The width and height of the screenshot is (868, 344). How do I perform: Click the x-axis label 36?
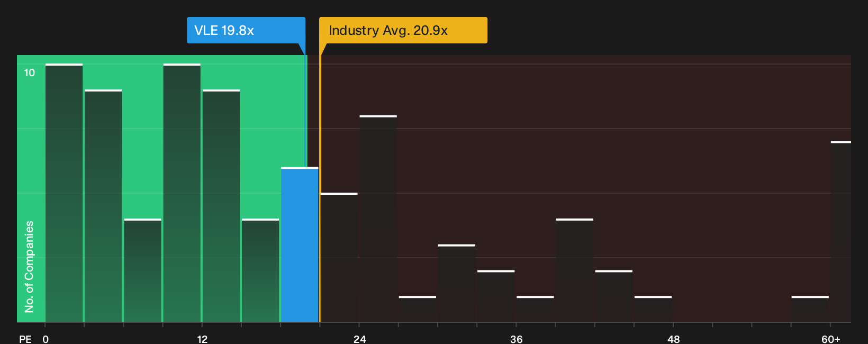tap(517, 339)
